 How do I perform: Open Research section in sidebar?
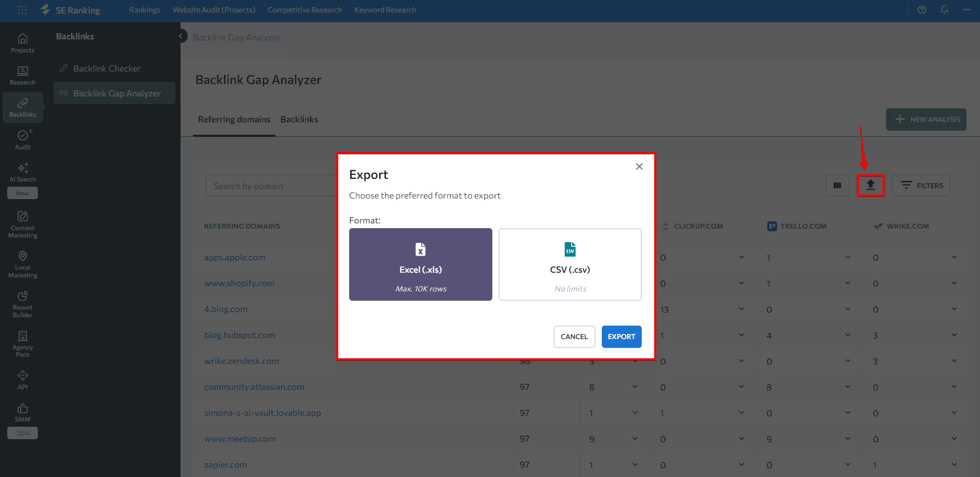(x=23, y=76)
